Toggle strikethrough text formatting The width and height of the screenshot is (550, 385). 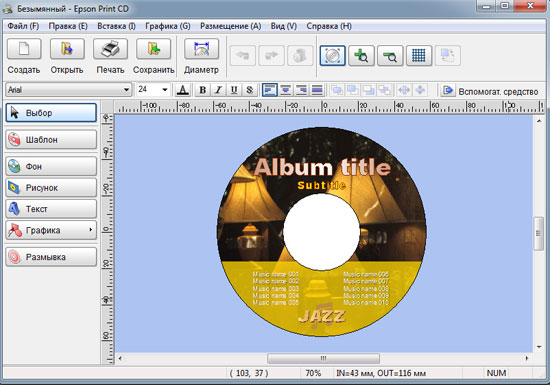(x=249, y=90)
